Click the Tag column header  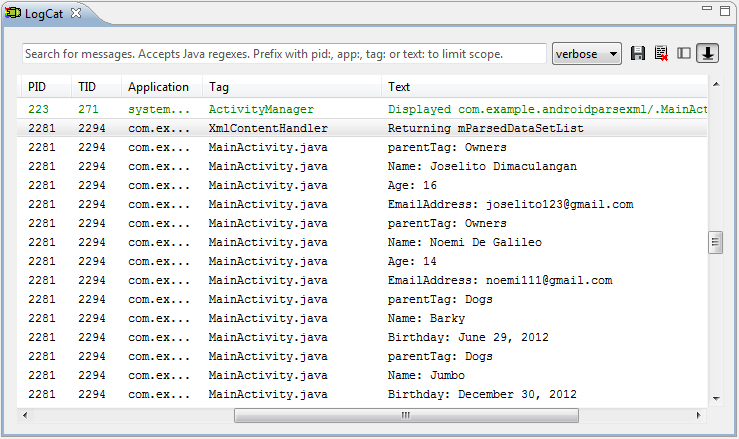pyautogui.click(x=292, y=87)
